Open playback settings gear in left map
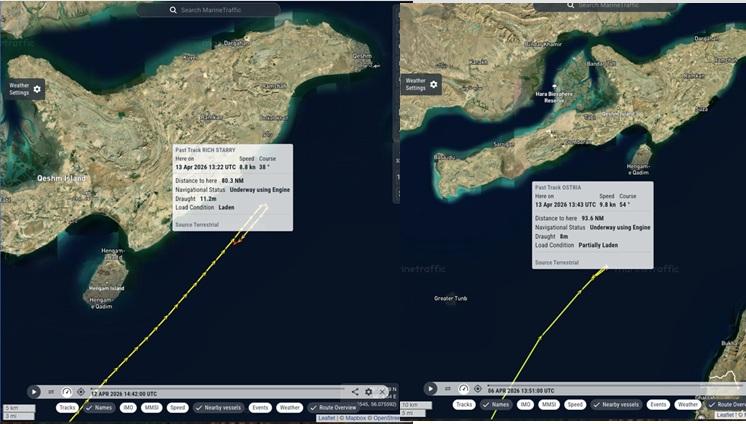The height and width of the screenshot is (424, 746). (x=369, y=392)
